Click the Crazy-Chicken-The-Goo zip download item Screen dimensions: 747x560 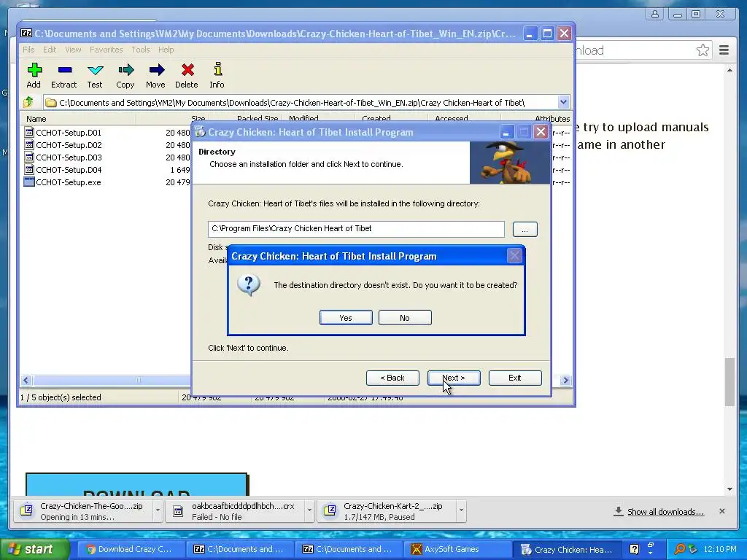[83, 511]
